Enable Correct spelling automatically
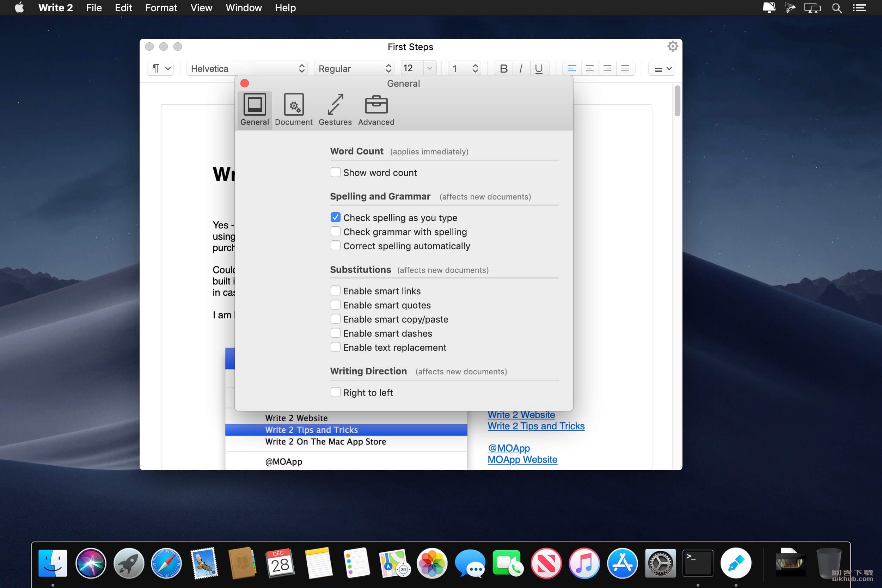 click(335, 246)
